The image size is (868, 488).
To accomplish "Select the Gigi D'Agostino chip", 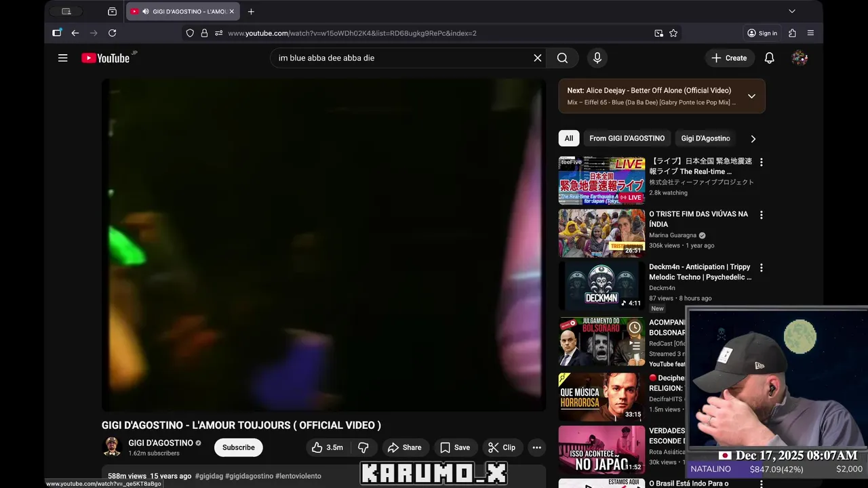I will [705, 138].
